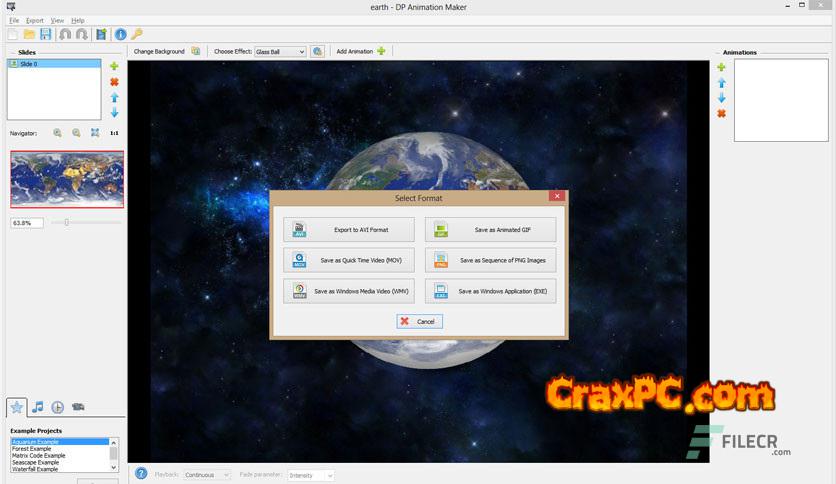The image size is (836, 484).
Task: Click green plus in Animations panel
Action: 721,67
